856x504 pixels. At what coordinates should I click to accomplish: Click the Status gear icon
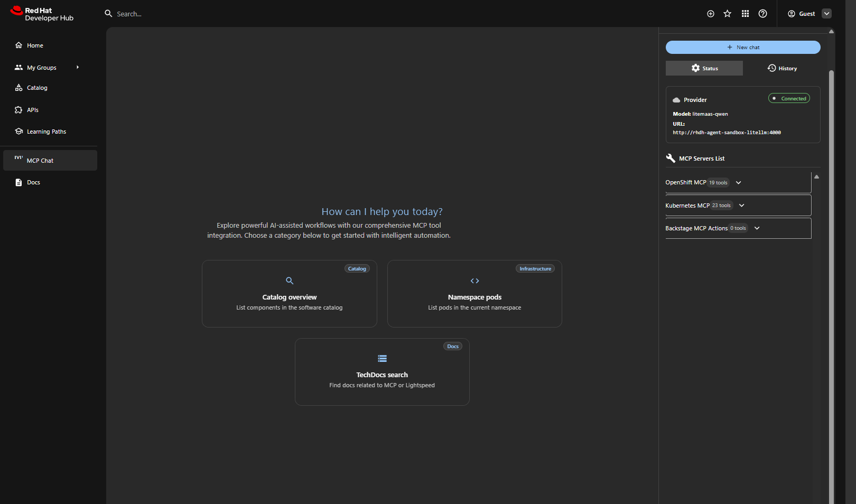(x=696, y=68)
